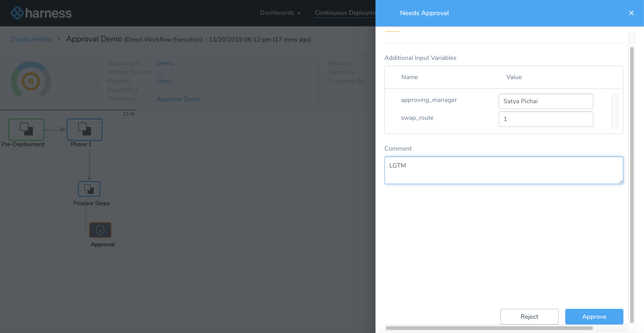The height and width of the screenshot is (333, 644).
Task: Click the Harness logo icon
Action: coord(17,13)
